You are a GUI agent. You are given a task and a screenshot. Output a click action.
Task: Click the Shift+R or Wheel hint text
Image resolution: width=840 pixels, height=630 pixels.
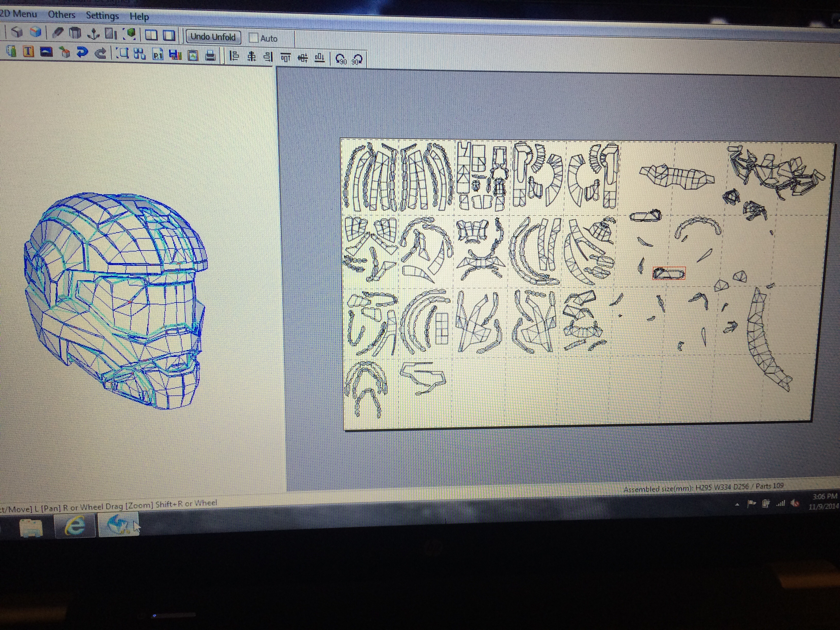click(186, 504)
